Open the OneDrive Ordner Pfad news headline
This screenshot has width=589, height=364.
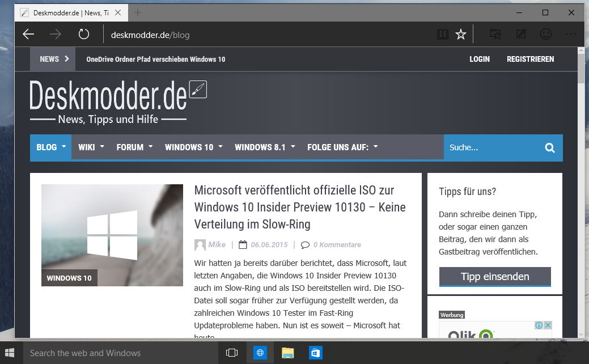(156, 59)
